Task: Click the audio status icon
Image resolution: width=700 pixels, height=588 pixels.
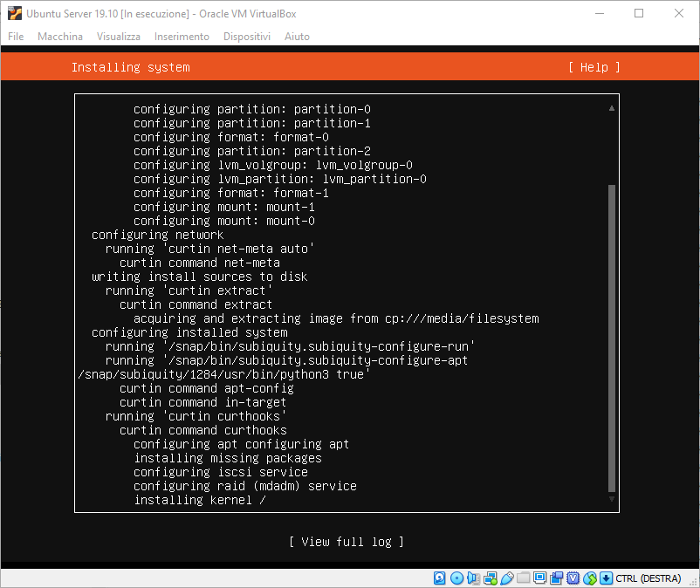Action: tap(473, 578)
